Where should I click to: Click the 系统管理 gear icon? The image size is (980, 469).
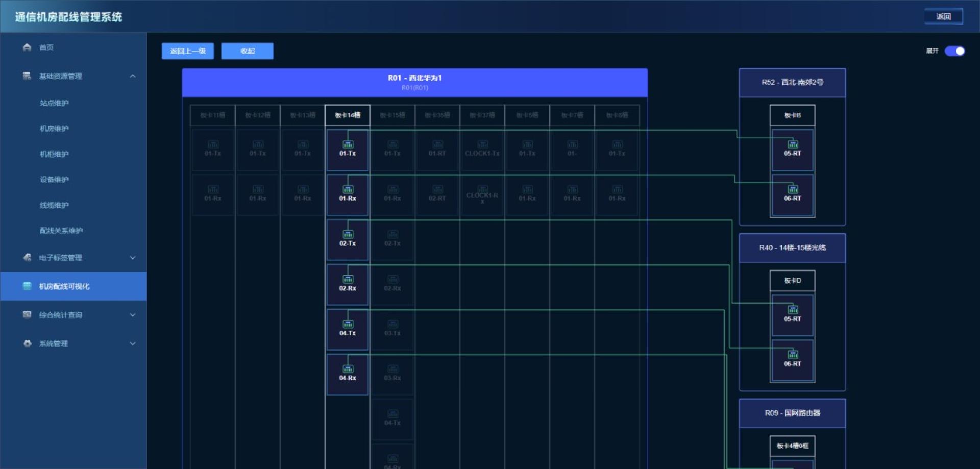pos(27,343)
